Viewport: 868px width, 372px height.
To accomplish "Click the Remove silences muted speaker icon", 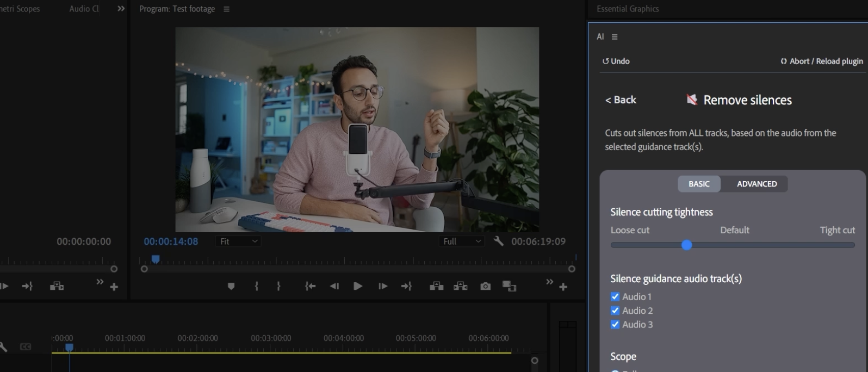I will click(x=692, y=100).
